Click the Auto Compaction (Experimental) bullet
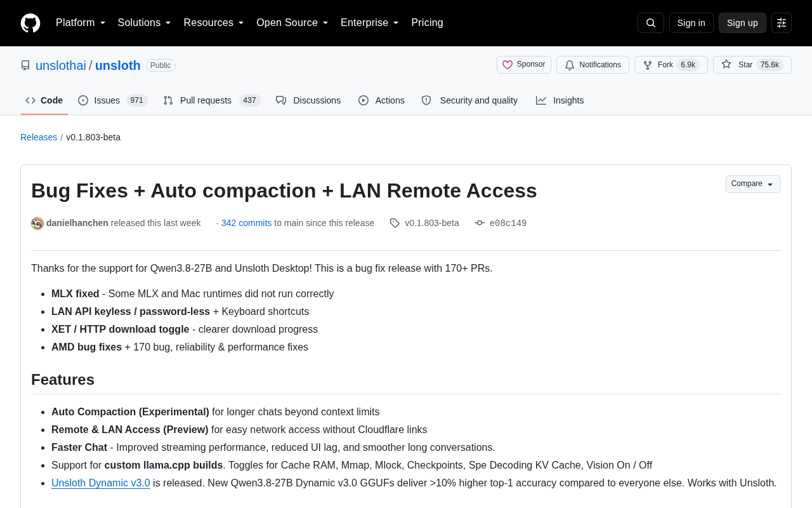Viewport: 812px width, 508px height. [130, 412]
